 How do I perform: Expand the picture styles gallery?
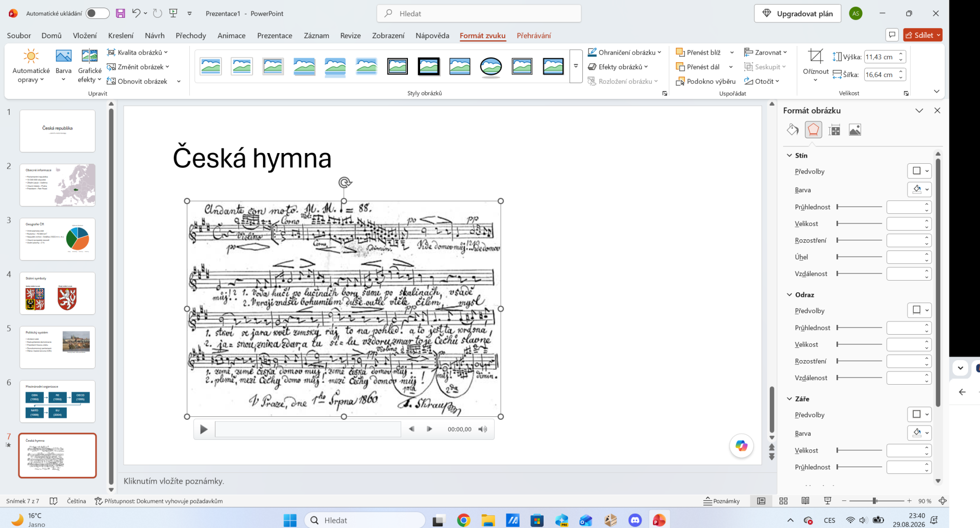pyautogui.click(x=576, y=66)
